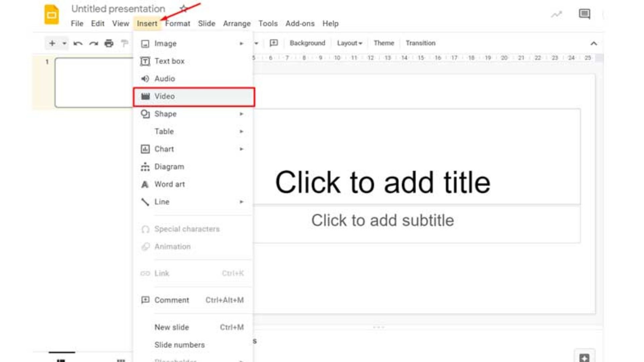Open the View menu
The height and width of the screenshot is (362, 644).
[120, 23]
